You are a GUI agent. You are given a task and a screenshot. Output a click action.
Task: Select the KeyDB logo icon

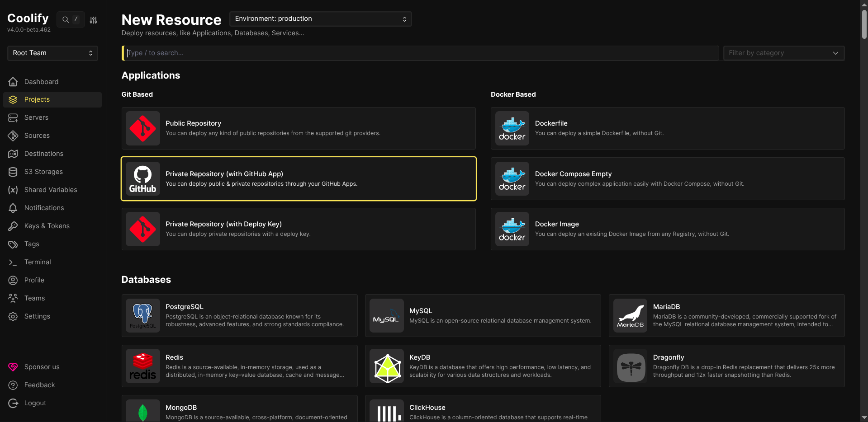(x=386, y=366)
